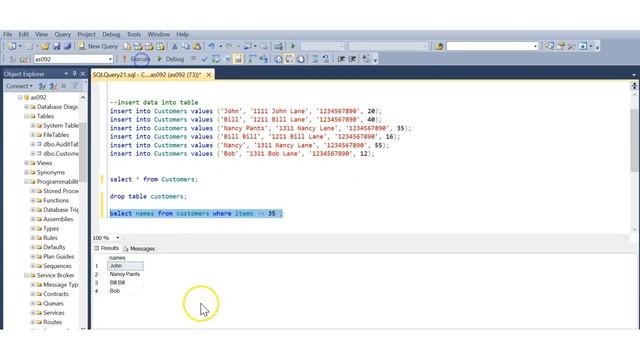The width and height of the screenshot is (640, 360).
Task: Open the Edit menu
Action: tap(23, 34)
